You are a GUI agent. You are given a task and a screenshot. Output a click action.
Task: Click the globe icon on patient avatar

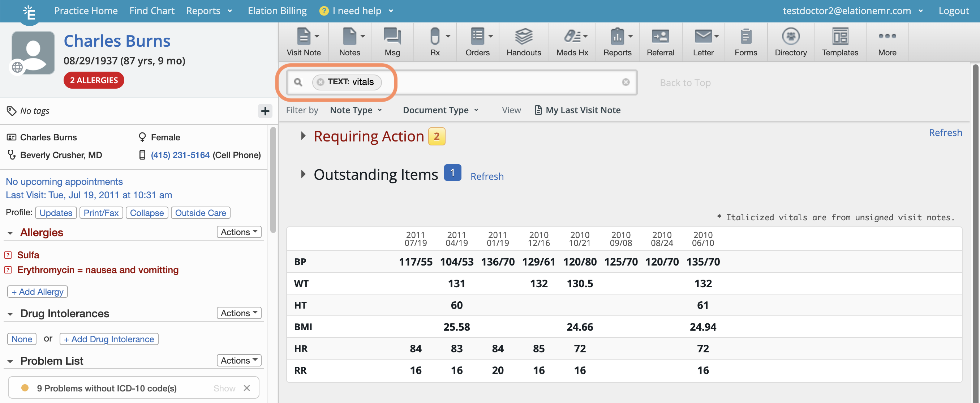click(x=17, y=67)
